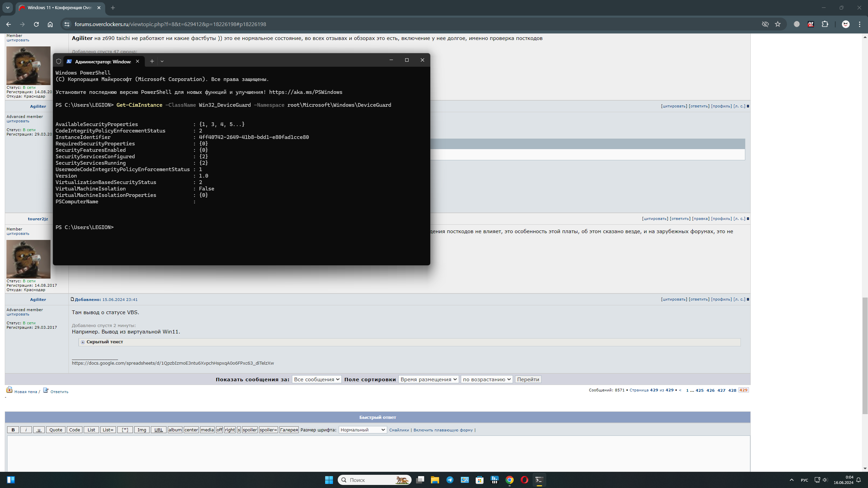This screenshot has width=868, height=488.
Task: Open terminal tab profile dropdown chevron
Action: coord(162,61)
